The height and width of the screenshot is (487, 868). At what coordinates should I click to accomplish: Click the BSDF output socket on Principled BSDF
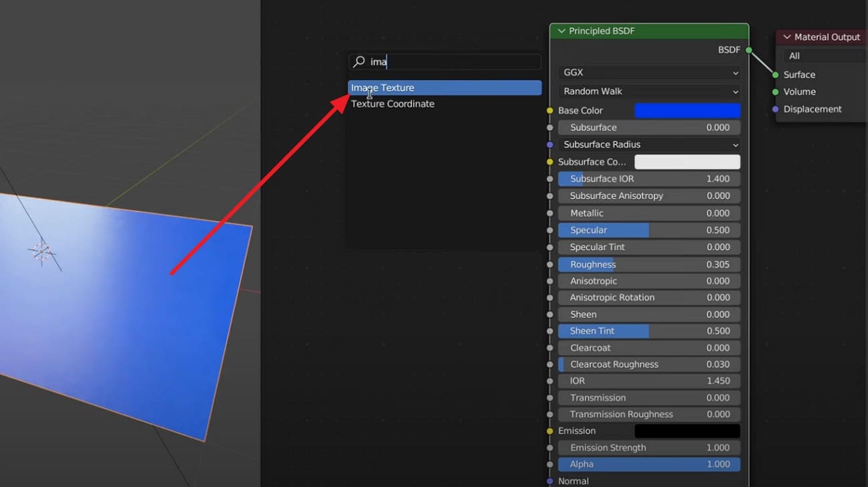coord(747,49)
